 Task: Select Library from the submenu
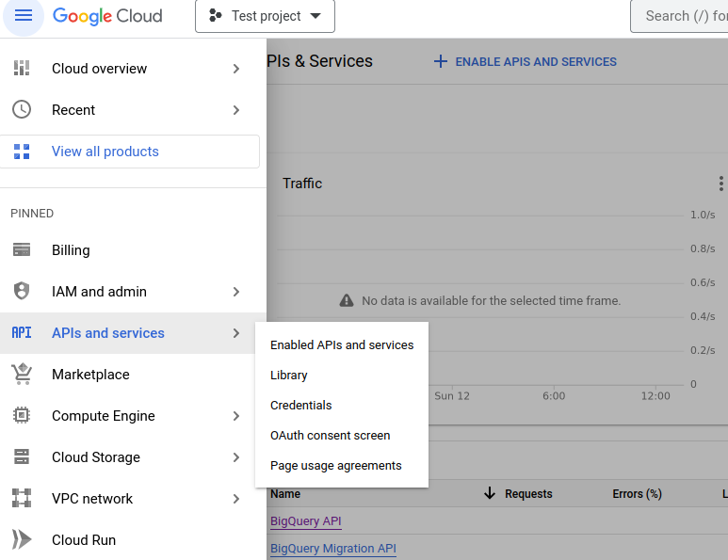point(342,376)
